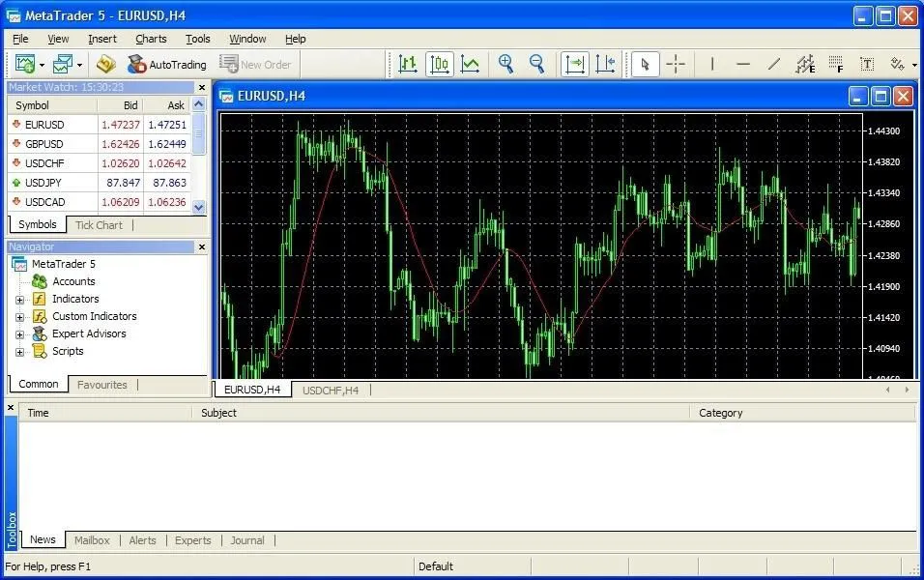Open the arrows objects dropdown arrow
Viewport: 924px width, 580px height.
tap(914, 65)
